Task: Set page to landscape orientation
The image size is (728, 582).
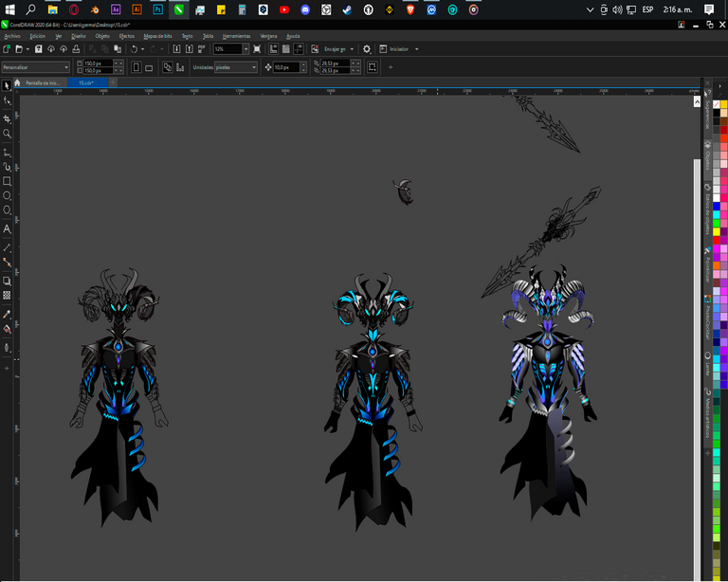Action: (x=149, y=67)
